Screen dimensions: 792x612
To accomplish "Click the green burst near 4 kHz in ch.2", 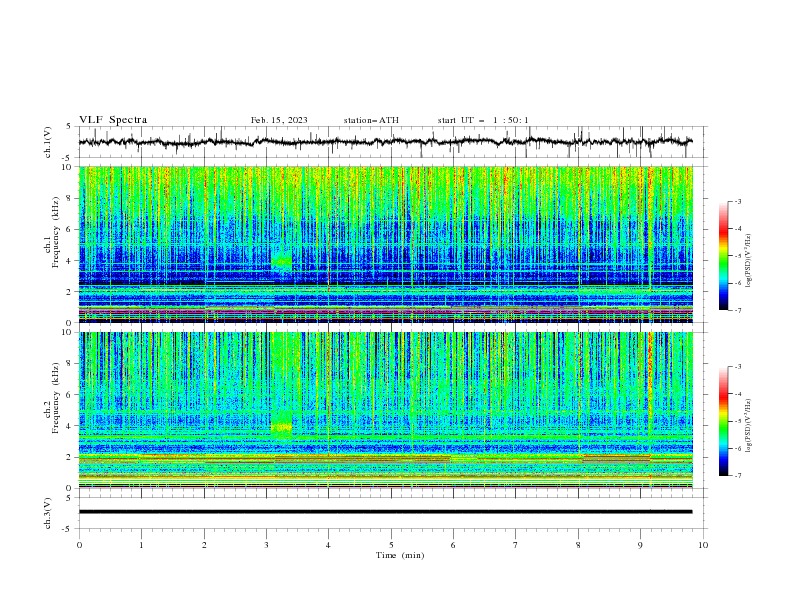I will click(x=281, y=427).
